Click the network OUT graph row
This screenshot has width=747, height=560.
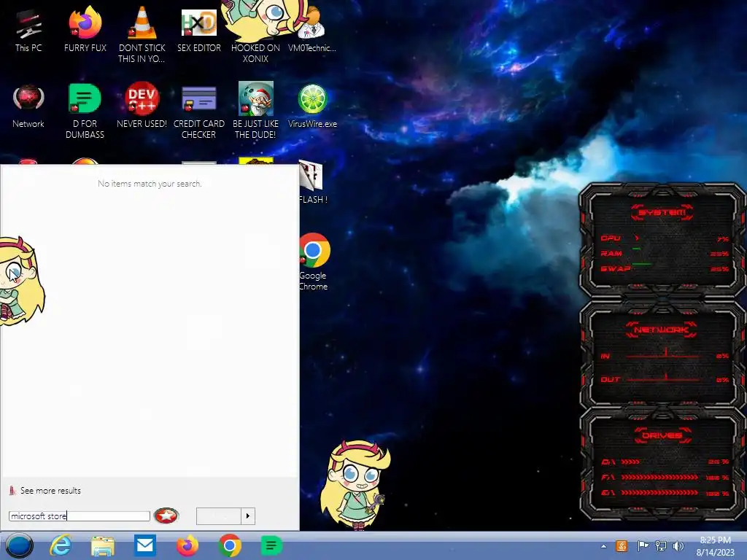tap(664, 379)
